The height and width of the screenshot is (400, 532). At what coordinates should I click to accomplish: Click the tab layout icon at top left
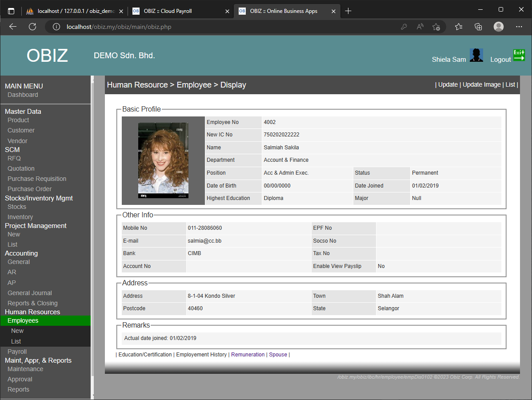click(x=11, y=10)
